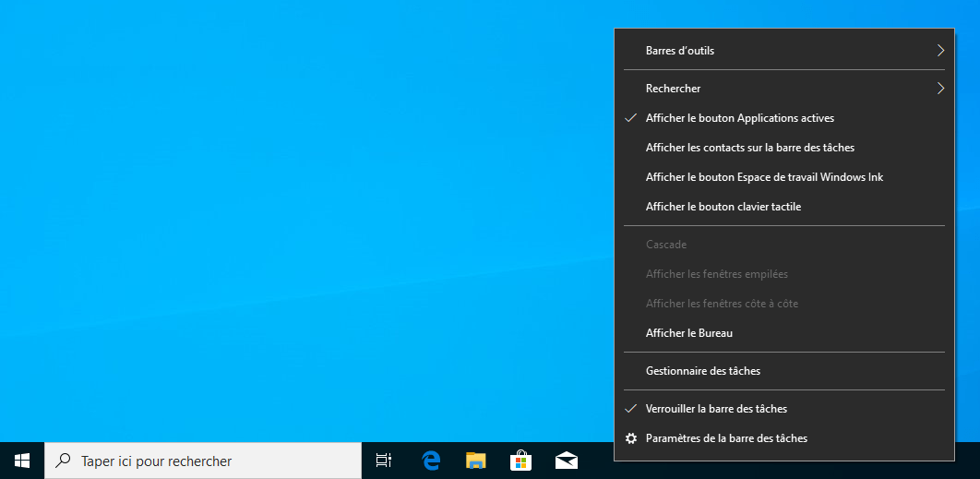
Task: Choose 'Barres d'outils' menu entry
Action: (784, 51)
